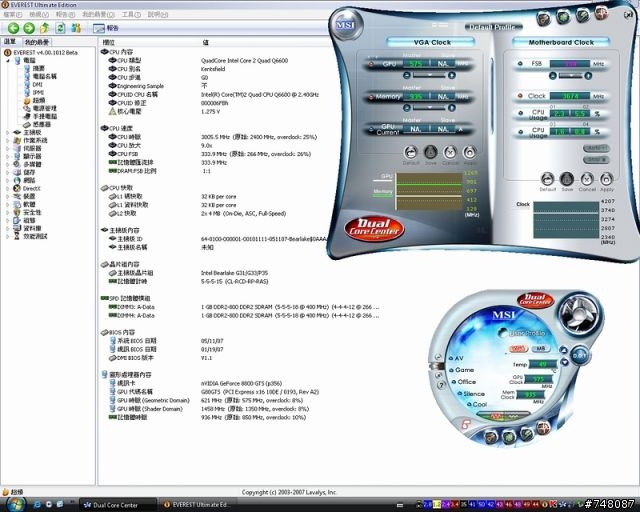Expand the 伺服器 node arrow
Viewport: 640px width, 512px height.
[x=8, y=149]
